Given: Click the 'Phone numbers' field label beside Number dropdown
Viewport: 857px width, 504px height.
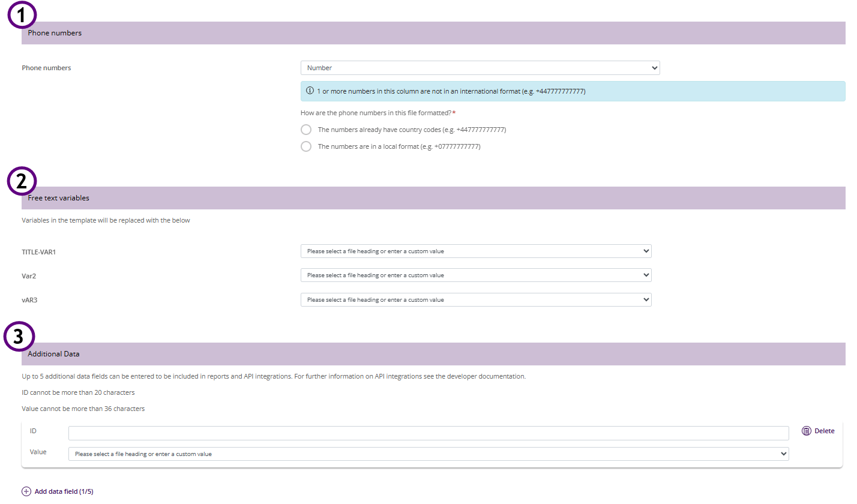Looking at the screenshot, I should [46, 68].
